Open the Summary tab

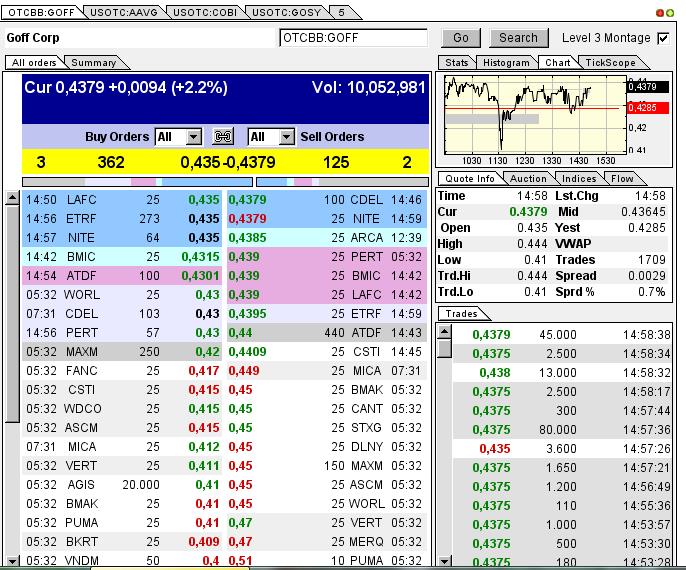pos(94,63)
